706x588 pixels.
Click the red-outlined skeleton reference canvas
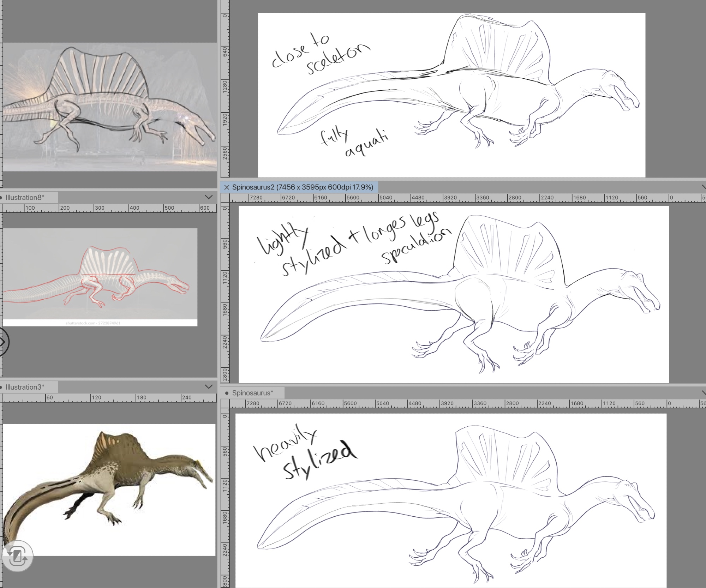click(x=100, y=277)
